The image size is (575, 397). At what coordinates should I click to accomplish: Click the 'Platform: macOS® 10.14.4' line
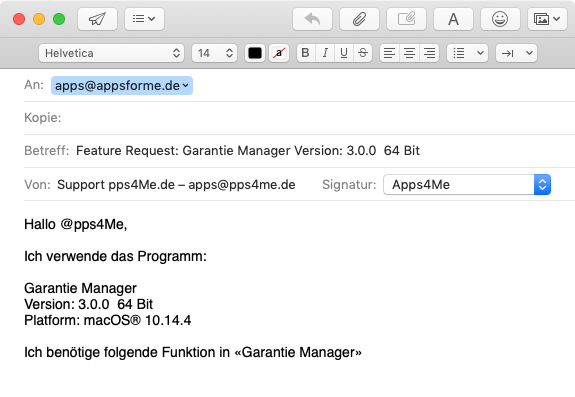[107, 320]
